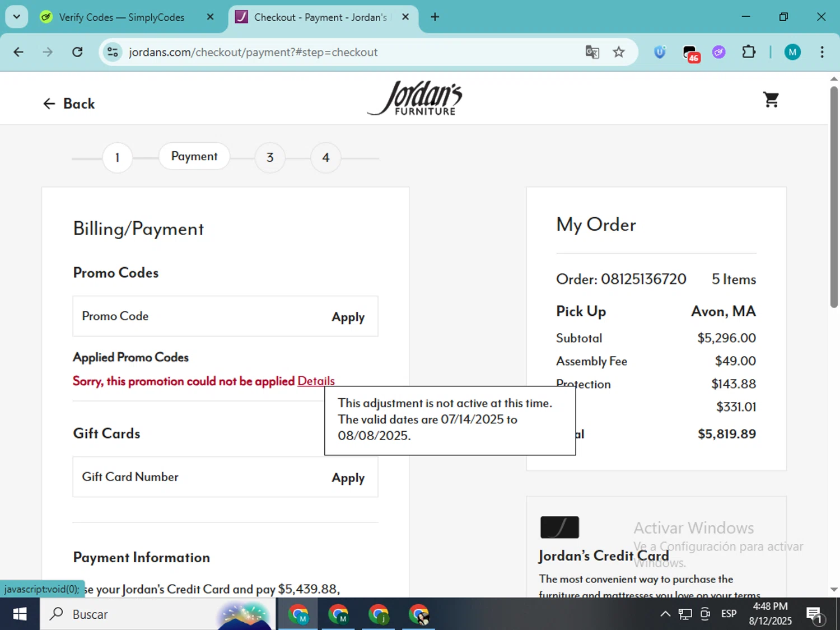Click the order total $5,819.89

(x=726, y=434)
